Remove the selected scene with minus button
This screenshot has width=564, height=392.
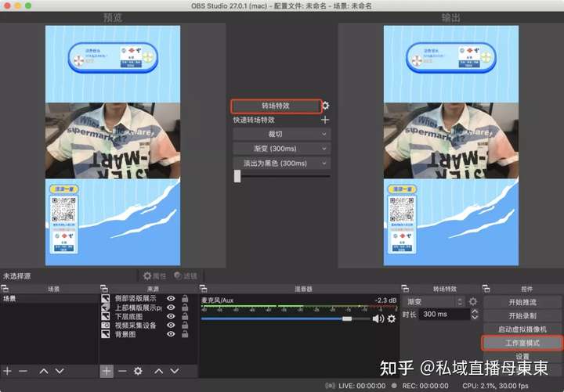coord(23,371)
